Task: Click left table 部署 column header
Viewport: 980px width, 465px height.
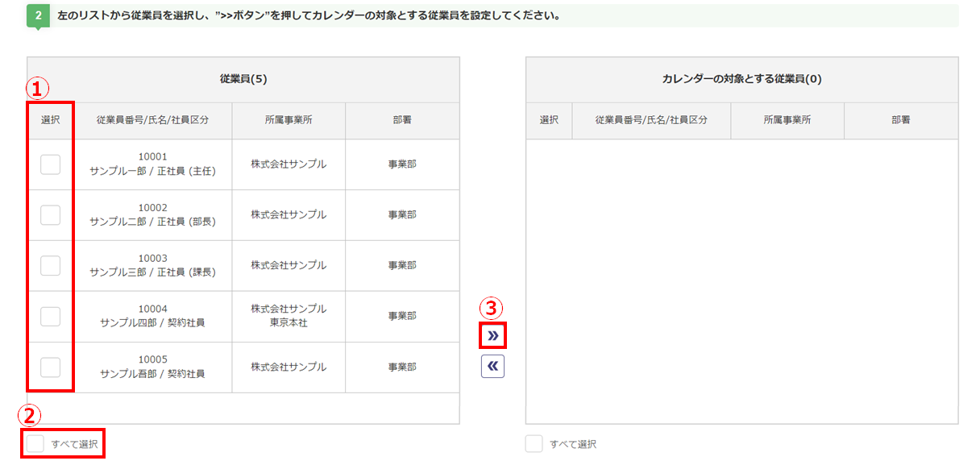Action: coord(402,120)
